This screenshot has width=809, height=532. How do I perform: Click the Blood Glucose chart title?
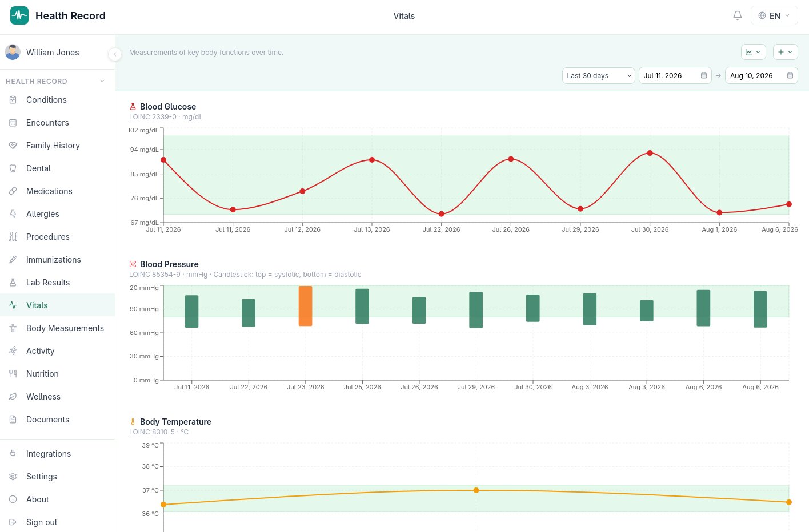click(168, 107)
